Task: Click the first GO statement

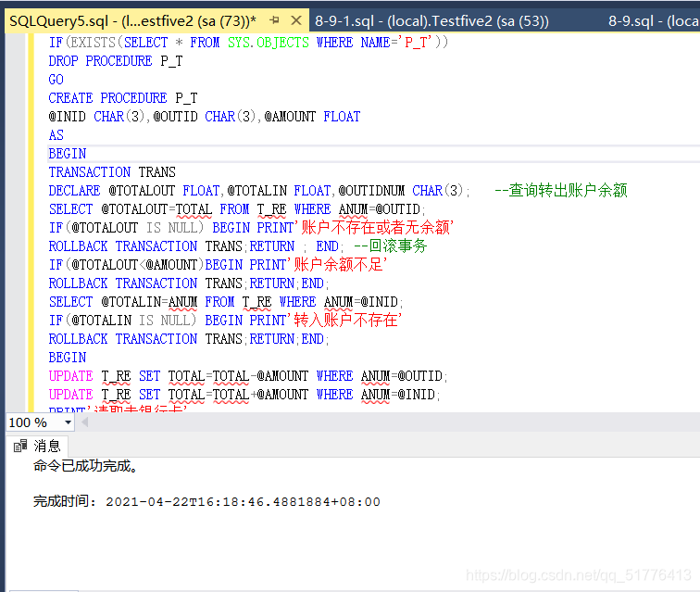Action: pos(56,80)
